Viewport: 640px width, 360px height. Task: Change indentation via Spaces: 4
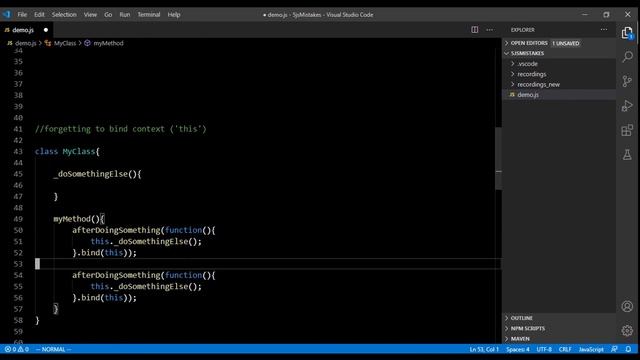coord(518,349)
